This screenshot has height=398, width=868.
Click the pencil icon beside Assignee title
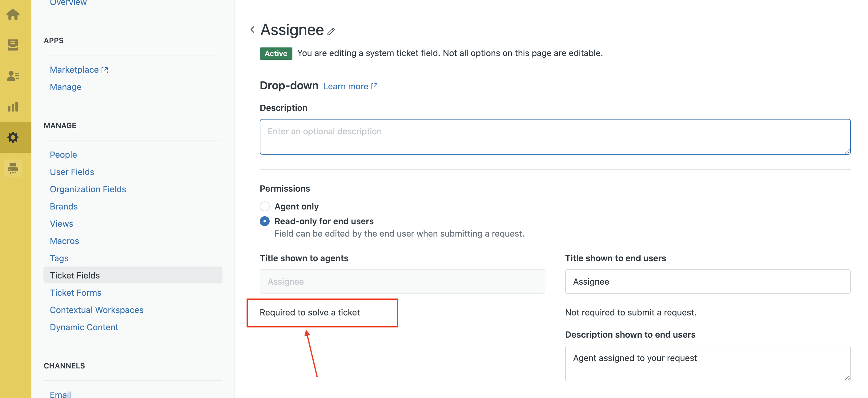point(331,31)
